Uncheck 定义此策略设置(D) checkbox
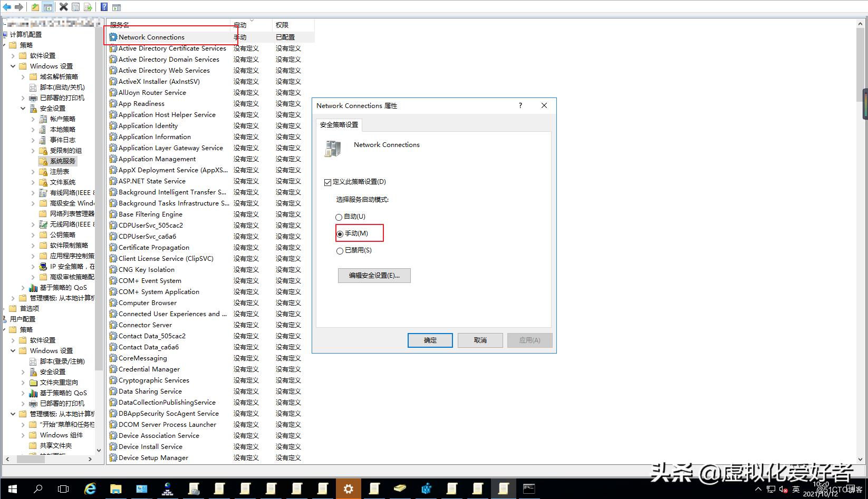868x499 pixels. click(328, 182)
